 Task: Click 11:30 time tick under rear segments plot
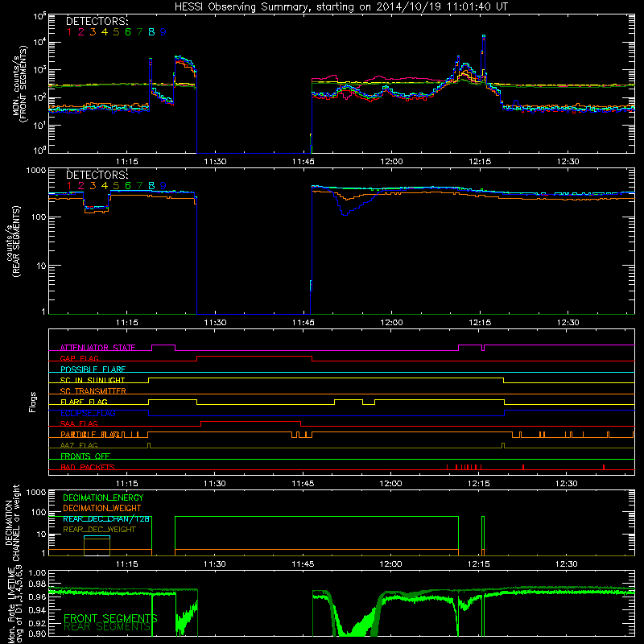click(x=215, y=323)
